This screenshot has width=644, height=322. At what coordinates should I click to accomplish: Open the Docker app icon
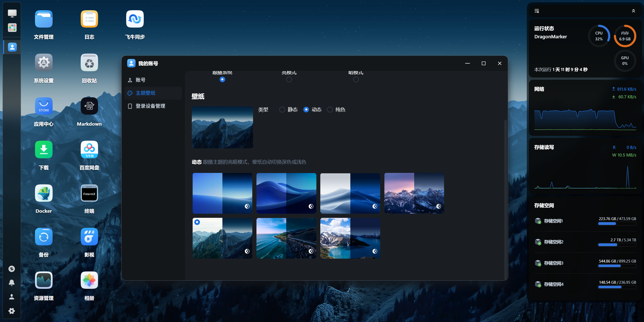coord(44,193)
